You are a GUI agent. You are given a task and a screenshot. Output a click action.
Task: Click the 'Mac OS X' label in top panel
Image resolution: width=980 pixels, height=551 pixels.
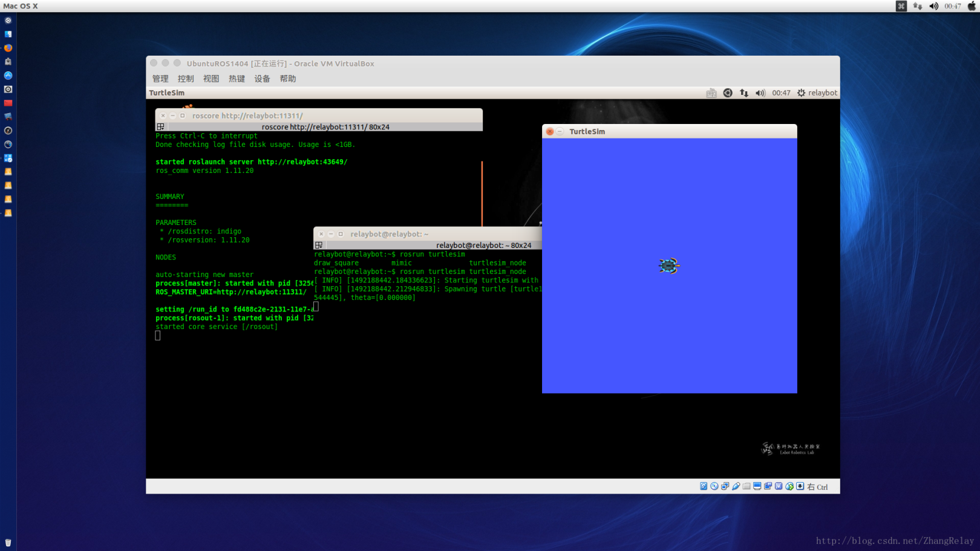21,6
